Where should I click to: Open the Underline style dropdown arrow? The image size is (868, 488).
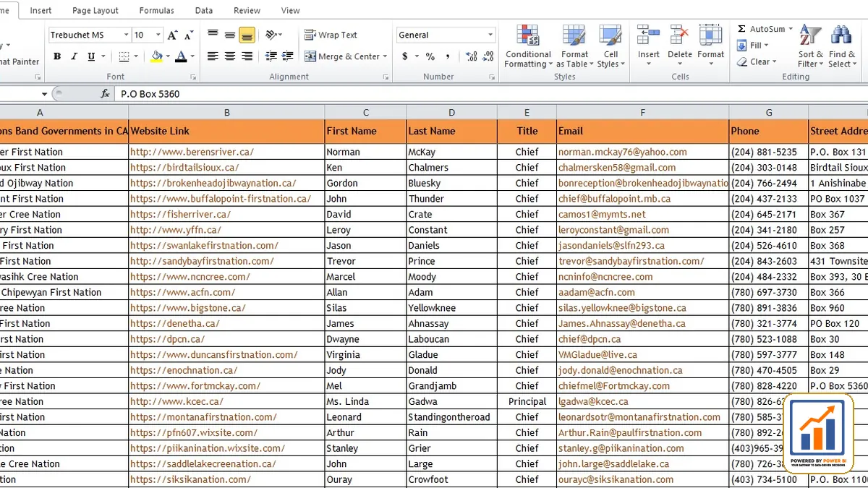tap(102, 56)
